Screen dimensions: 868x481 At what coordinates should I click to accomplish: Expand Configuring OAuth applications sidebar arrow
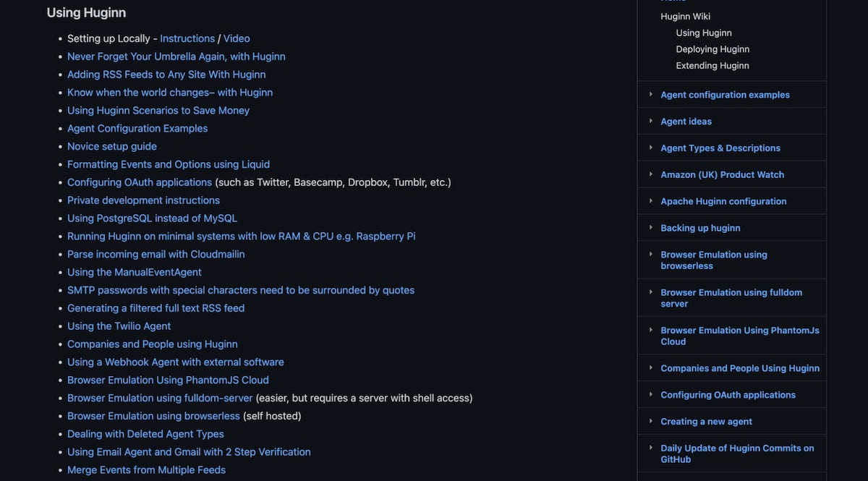[x=651, y=395]
